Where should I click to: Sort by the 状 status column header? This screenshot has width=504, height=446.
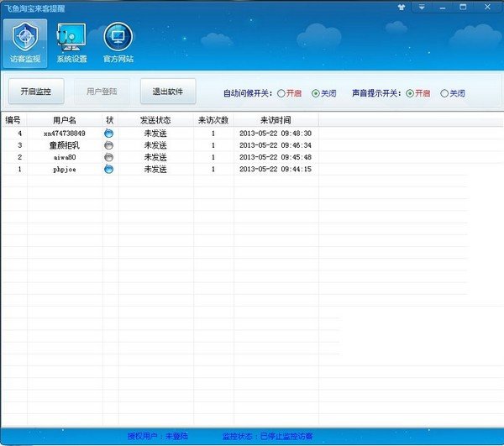(110, 120)
